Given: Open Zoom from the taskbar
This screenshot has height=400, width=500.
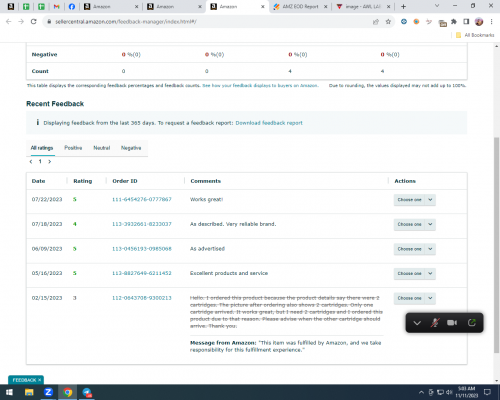Looking at the screenshot, I should (48, 392).
